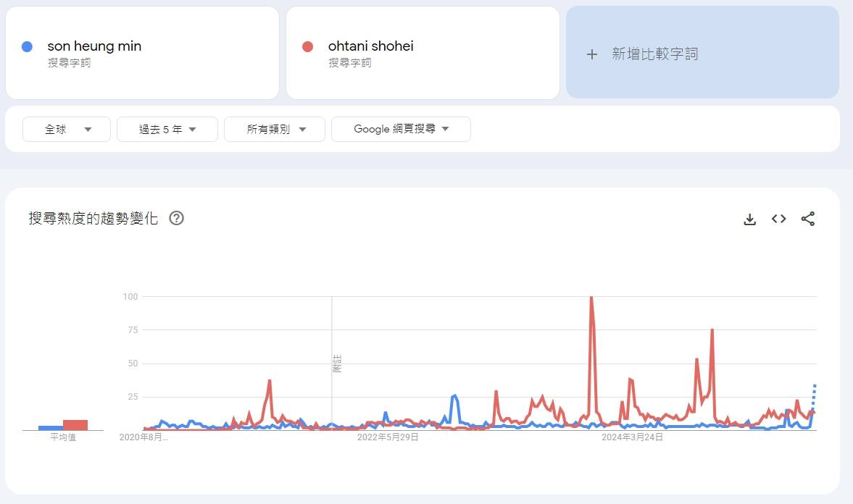
Task: Open the 過去 5 年 time range dropdown
Action: [x=167, y=130]
